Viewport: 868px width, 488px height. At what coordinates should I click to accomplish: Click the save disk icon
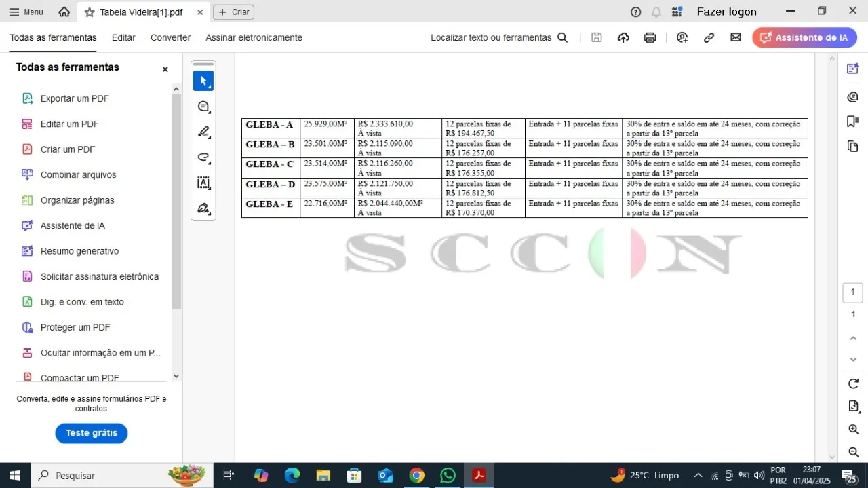click(x=597, y=38)
